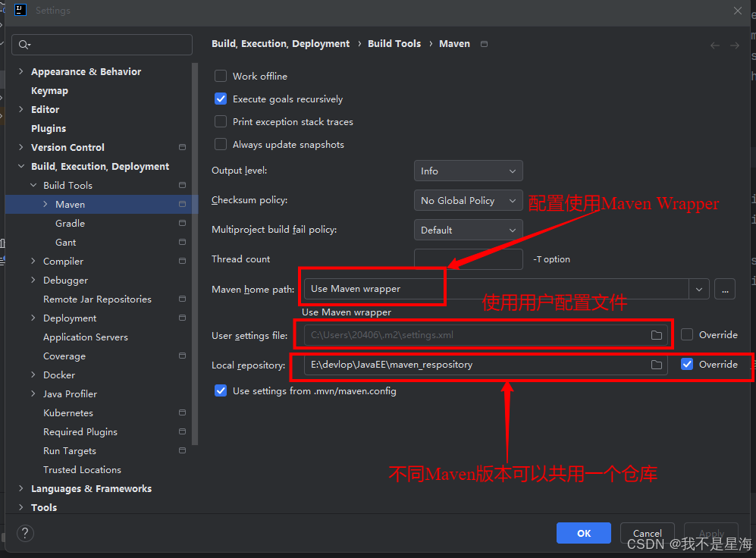Click project-level icon beside Gradle
Image resolution: width=756 pixels, height=558 pixels.
pyautogui.click(x=182, y=223)
